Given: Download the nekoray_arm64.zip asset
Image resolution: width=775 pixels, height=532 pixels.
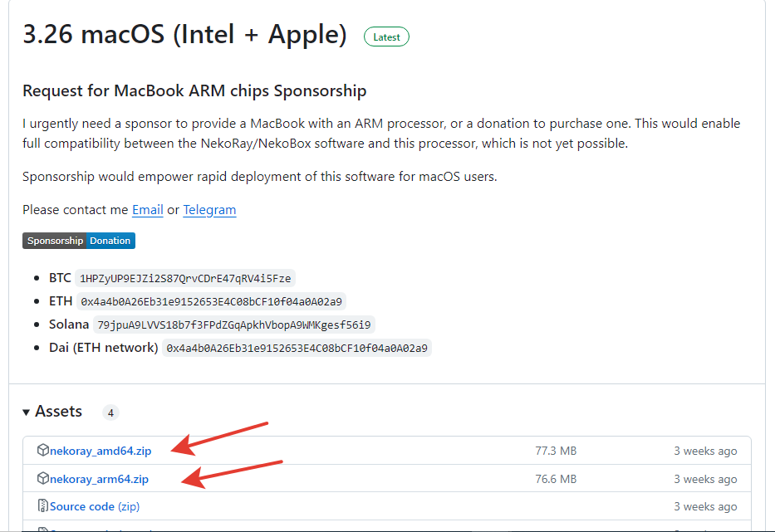Looking at the screenshot, I should (x=99, y=479).
